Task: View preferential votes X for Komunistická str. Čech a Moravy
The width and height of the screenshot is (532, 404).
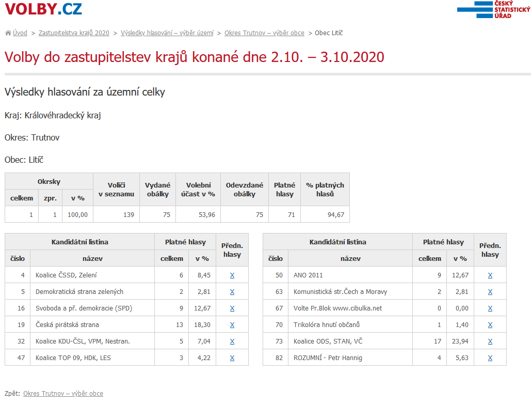Action: click(x=490, y=292)
